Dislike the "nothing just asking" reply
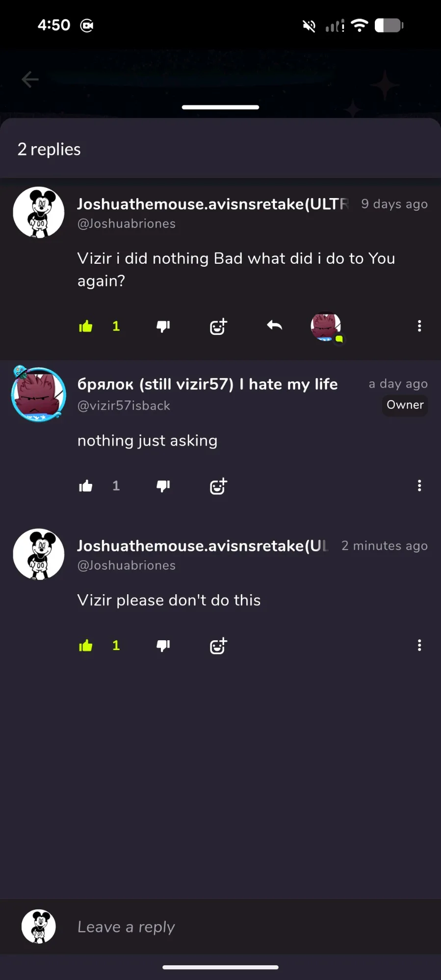The width and height of the screenshot is (441, 980). point(163,486)
